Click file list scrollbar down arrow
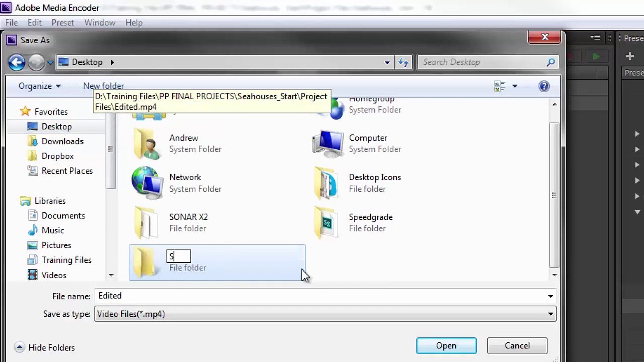 point(555,275)
